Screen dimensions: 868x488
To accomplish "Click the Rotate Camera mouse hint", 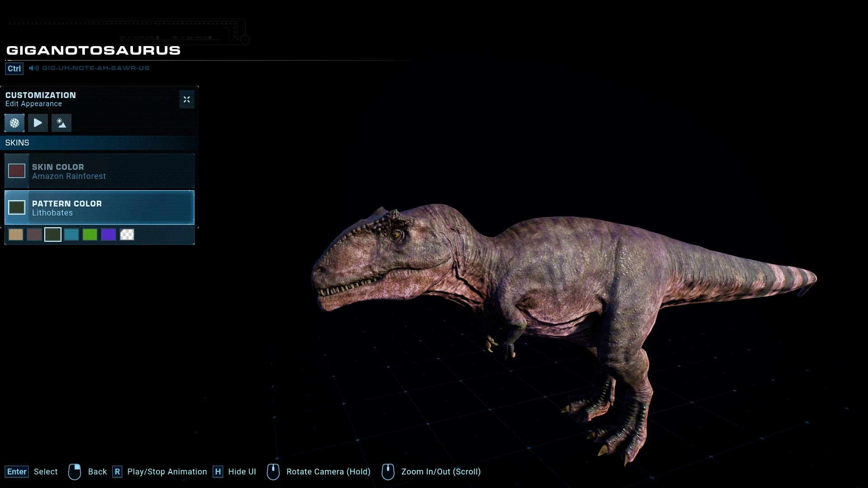I will click(319, 472).
